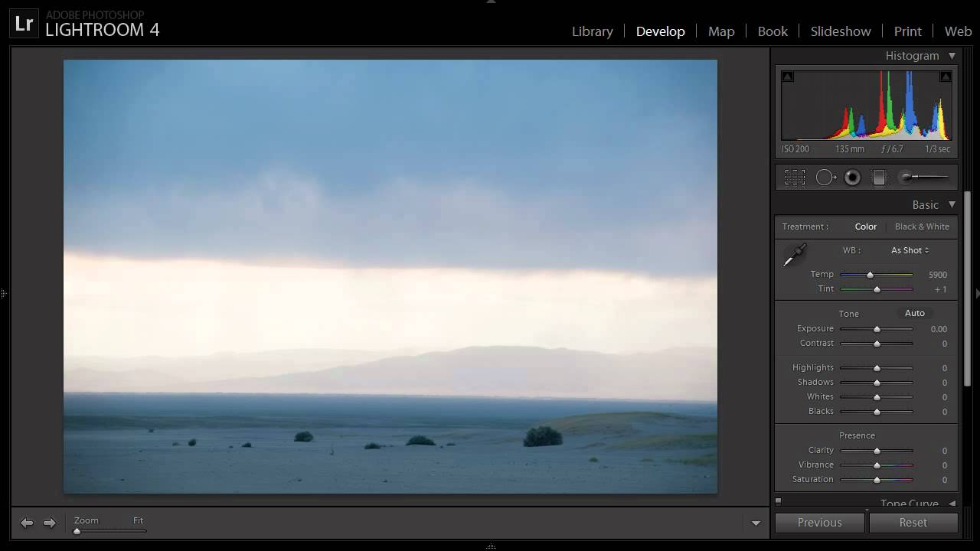Open toolbar content dropdown arrow
980x551 pixels.
click(x=756, y=523)
